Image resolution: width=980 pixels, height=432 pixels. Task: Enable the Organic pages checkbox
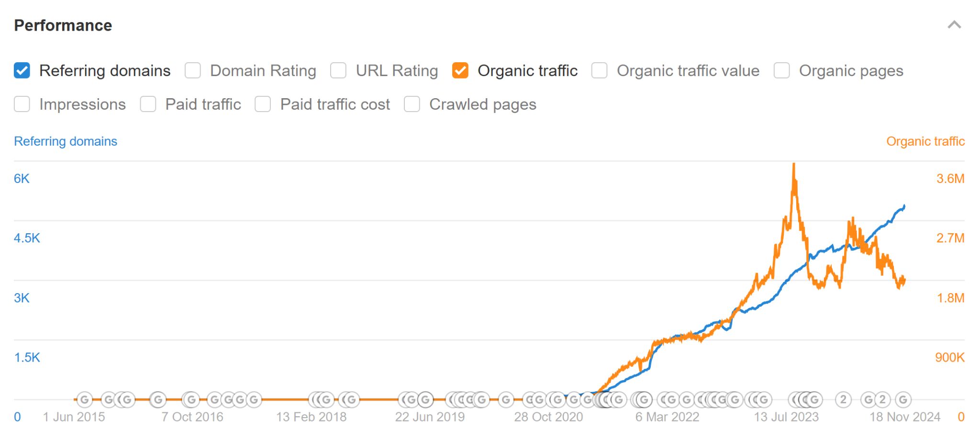click(781, 70)
